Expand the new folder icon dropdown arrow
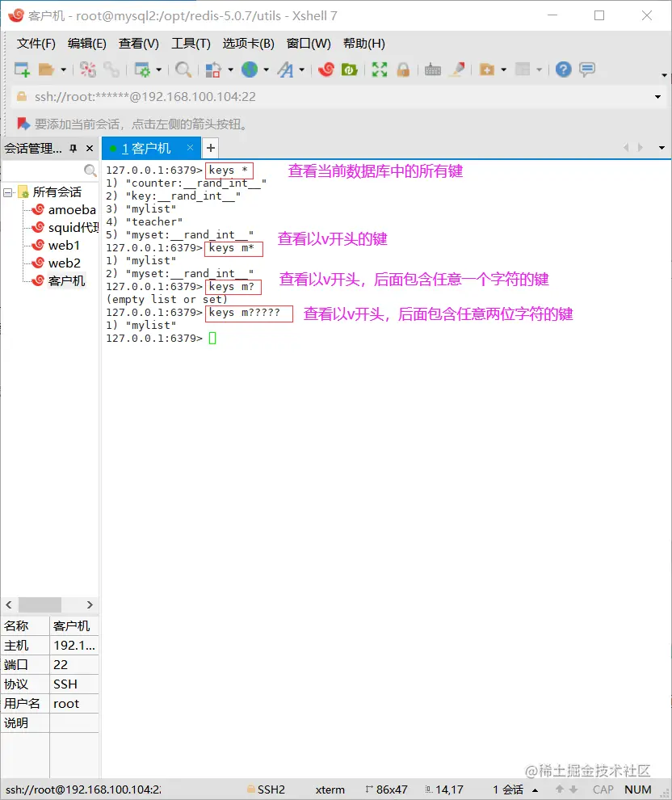Image resolution: width=672 pixels, height=800 pixels. [504, 69]
